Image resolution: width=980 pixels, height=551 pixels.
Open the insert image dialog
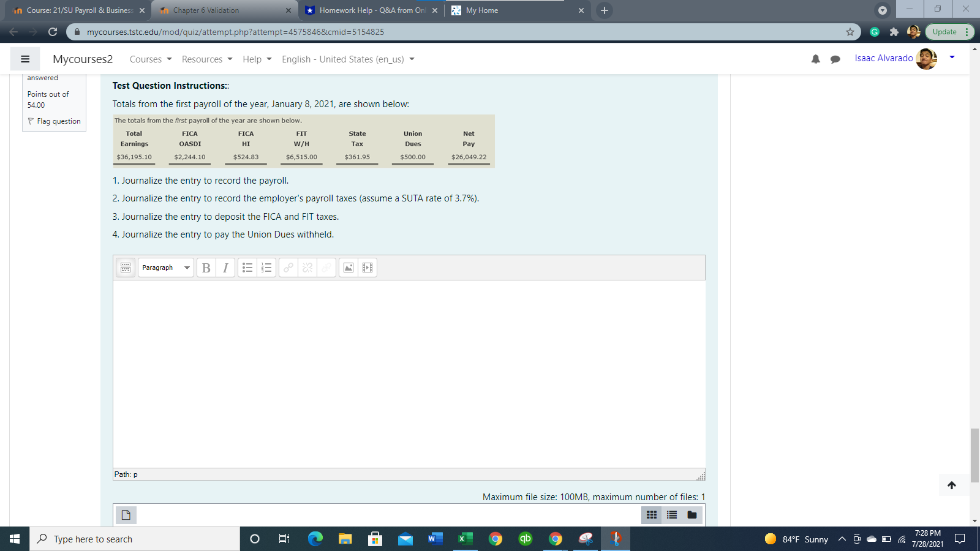click(349, 267)
